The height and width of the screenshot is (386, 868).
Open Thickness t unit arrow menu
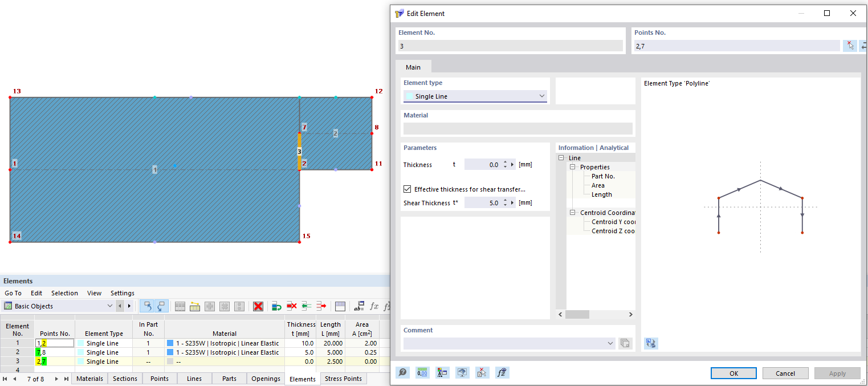tap(513, 165)
